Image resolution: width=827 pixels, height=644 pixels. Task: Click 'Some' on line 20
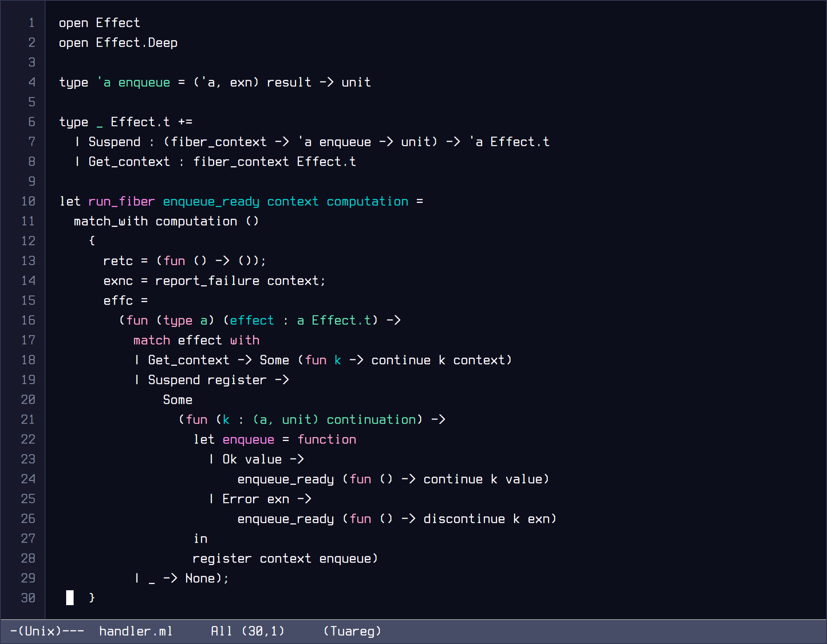pos(177,400)
